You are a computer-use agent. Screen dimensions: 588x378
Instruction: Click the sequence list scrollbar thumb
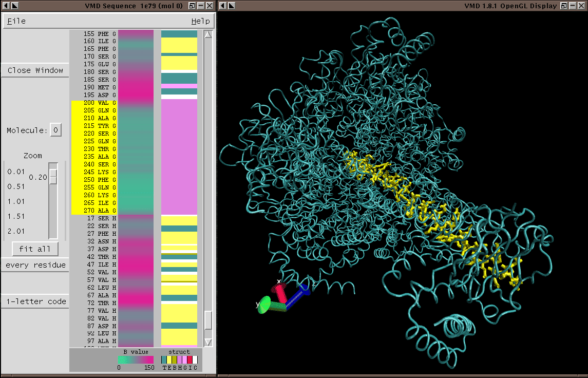[208, 320]
